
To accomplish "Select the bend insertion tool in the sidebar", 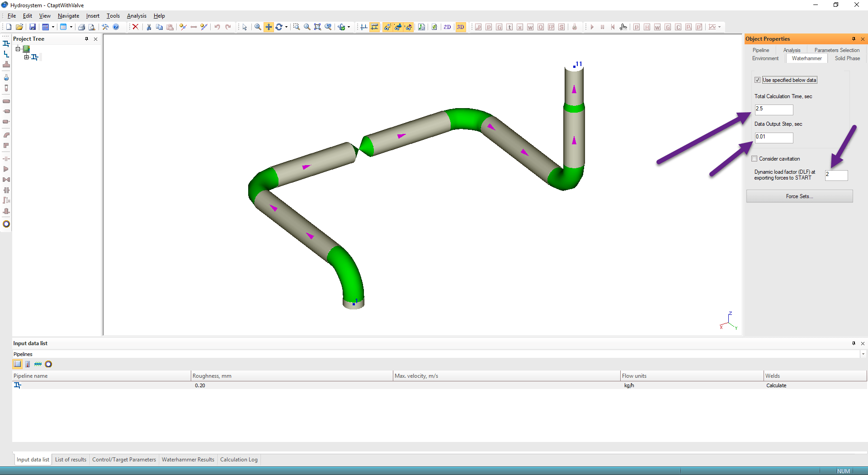I will click(x=6, y=134).
